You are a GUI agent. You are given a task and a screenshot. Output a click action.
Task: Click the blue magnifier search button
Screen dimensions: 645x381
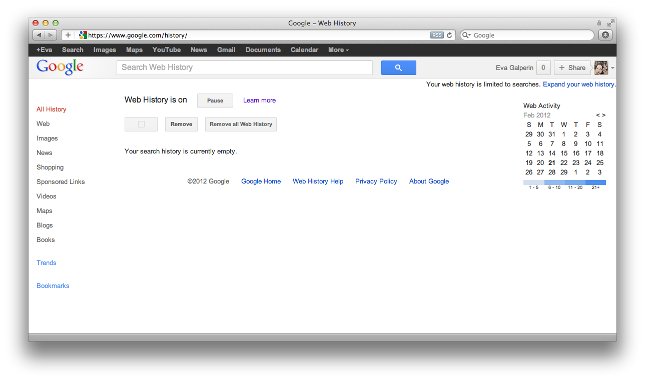coord(398,67)
